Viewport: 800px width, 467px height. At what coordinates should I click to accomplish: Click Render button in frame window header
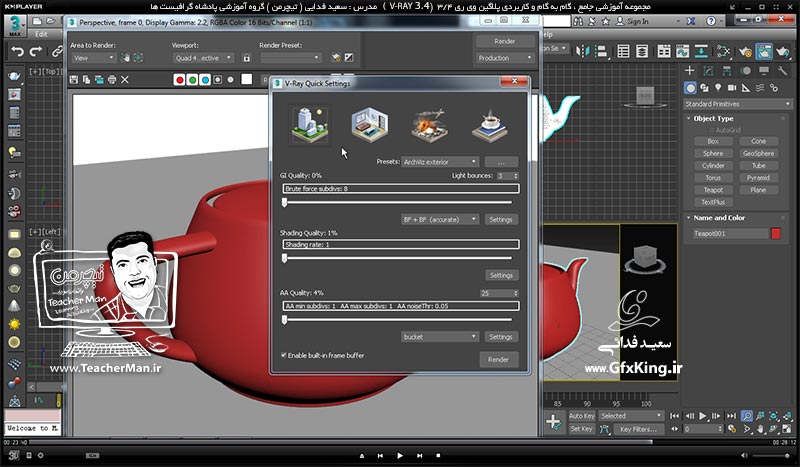tap(505, 41)
